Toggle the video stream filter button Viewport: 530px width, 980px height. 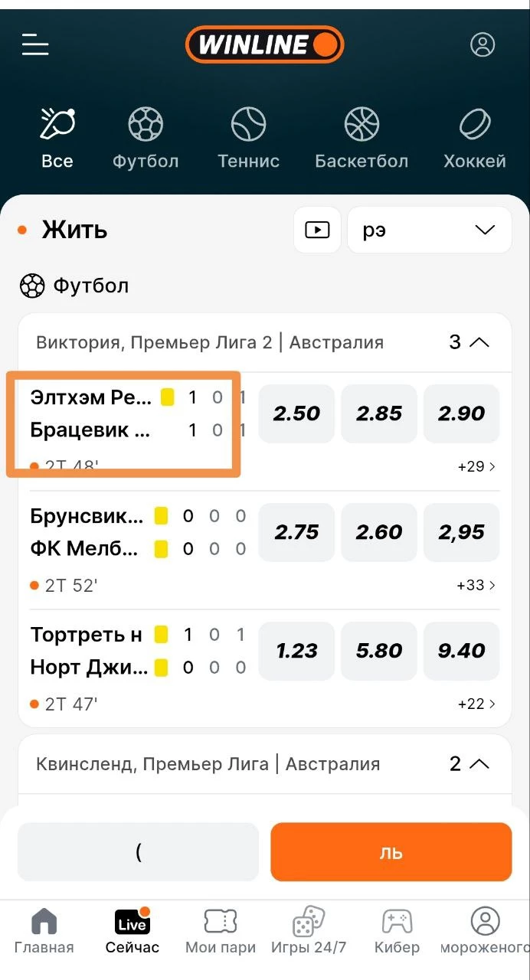[317, 230]
